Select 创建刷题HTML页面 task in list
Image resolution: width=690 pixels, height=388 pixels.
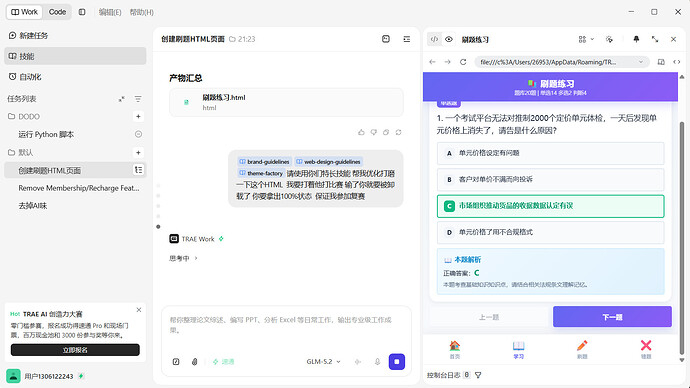coord(75,170)
